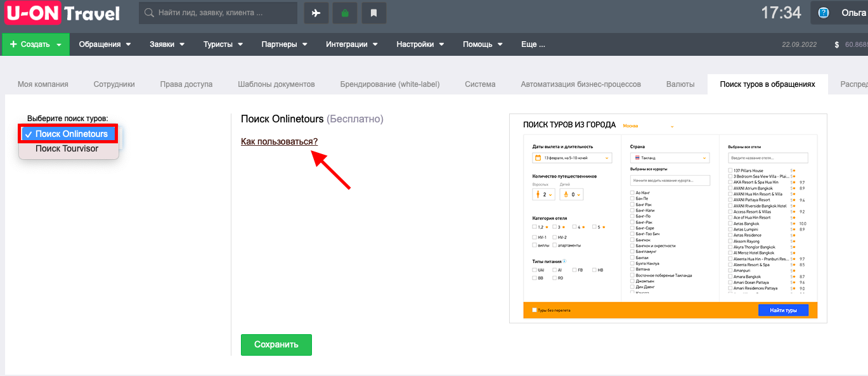
Task: Switch to the Система tab
Action: [480, 84]
